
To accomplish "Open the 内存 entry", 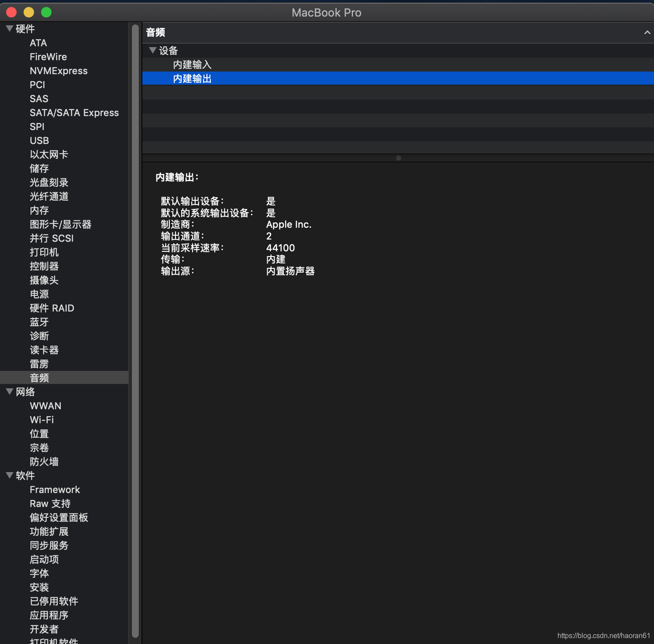I will pyautogui.click(x=39, y=210).
